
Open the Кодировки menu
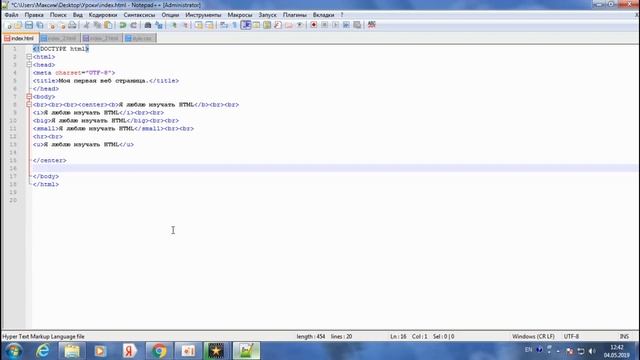(x=103, y=15)
